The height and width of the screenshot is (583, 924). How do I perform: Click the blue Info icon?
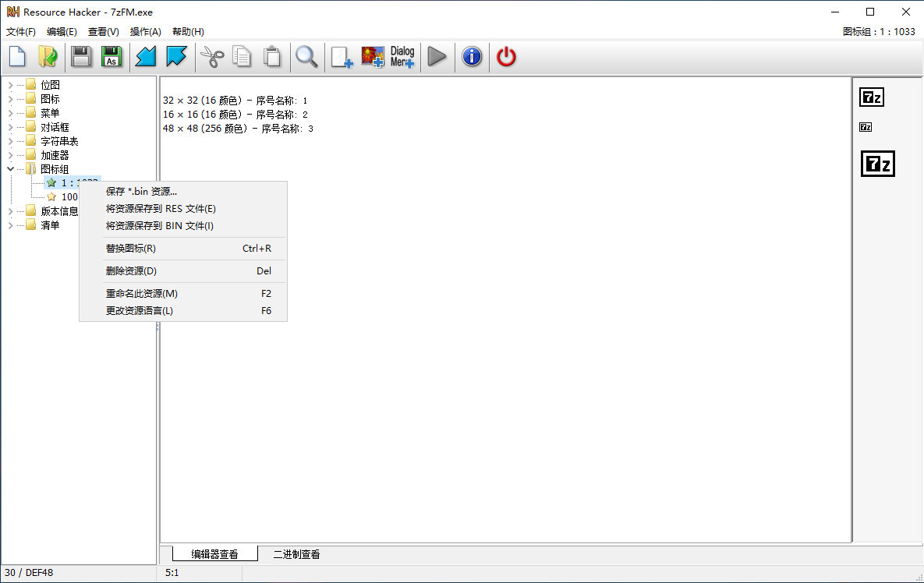[472, 57]
